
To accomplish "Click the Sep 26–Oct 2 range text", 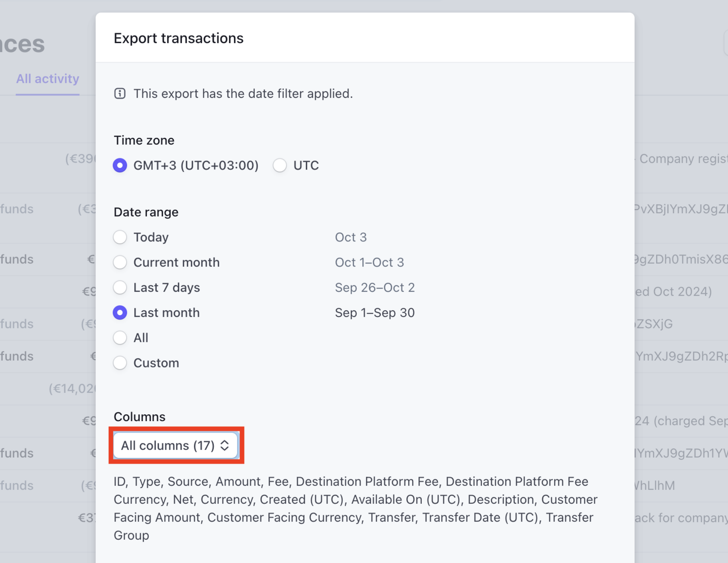I will point(374,287).
